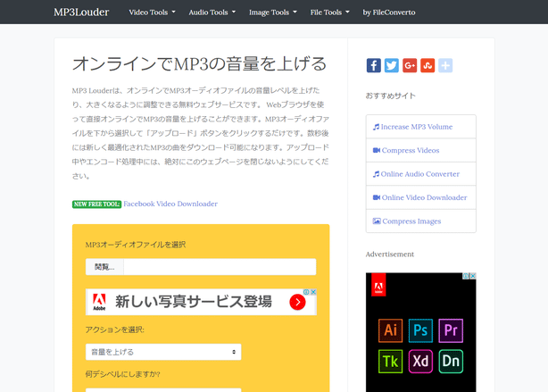Click the decibel input below 何デシベルにしますか
This screenshot has width=548, height=392.
click(x=163, y=390)
